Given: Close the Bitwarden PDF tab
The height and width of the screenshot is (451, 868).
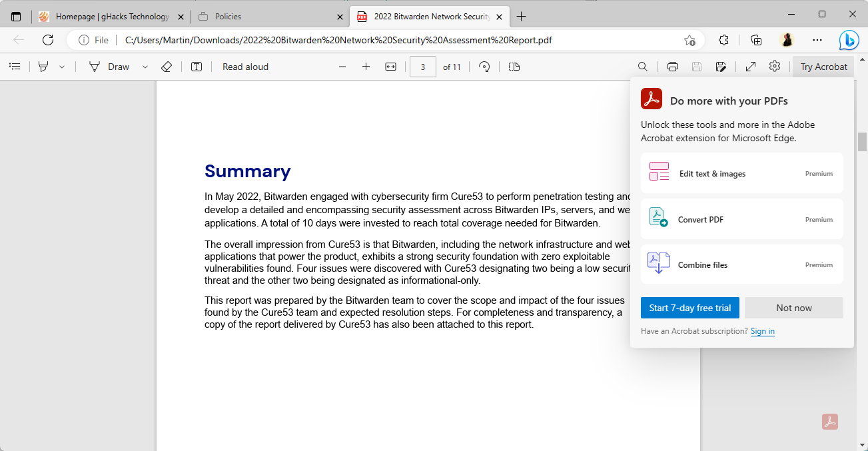Looking at the screenshot, I should [499, 16].
